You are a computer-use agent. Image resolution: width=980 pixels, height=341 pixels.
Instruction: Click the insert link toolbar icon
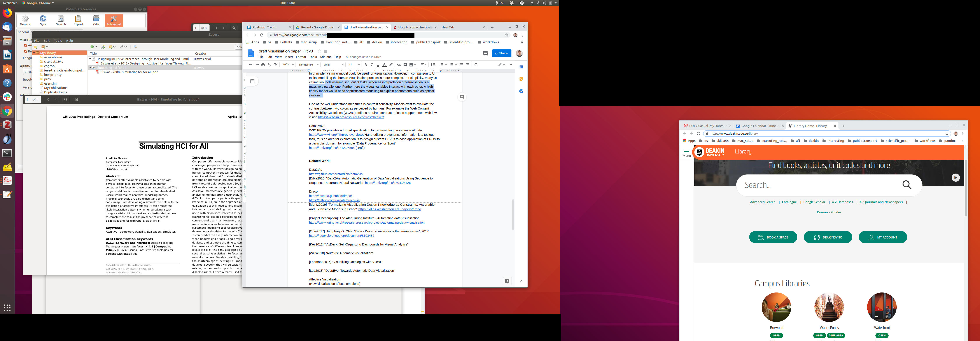399,65
